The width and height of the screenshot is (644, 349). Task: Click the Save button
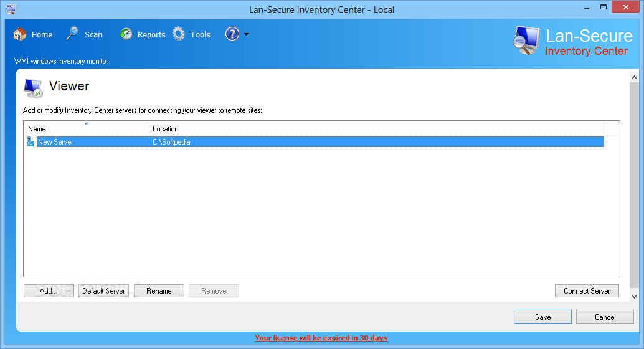coord(542,317)
